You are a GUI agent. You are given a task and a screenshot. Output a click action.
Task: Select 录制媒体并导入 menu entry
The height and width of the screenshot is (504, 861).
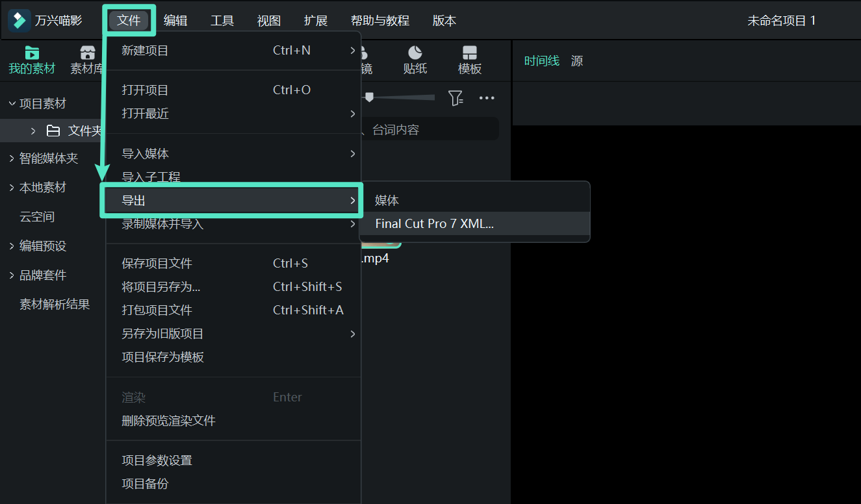[233, 224]
